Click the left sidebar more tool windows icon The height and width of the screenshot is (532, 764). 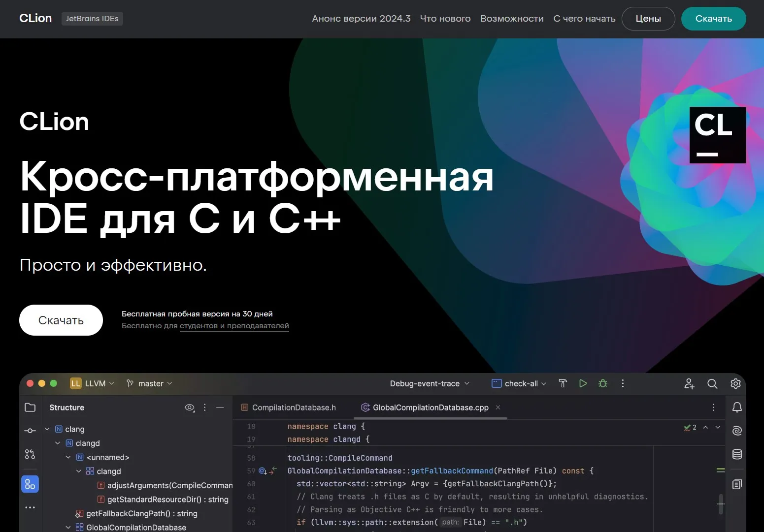point(30,507)
